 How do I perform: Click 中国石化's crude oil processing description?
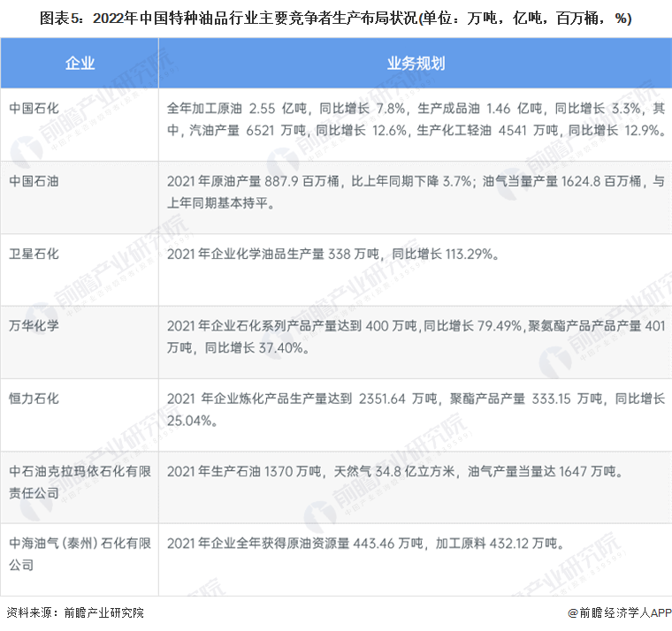click(x=415, y=119)
